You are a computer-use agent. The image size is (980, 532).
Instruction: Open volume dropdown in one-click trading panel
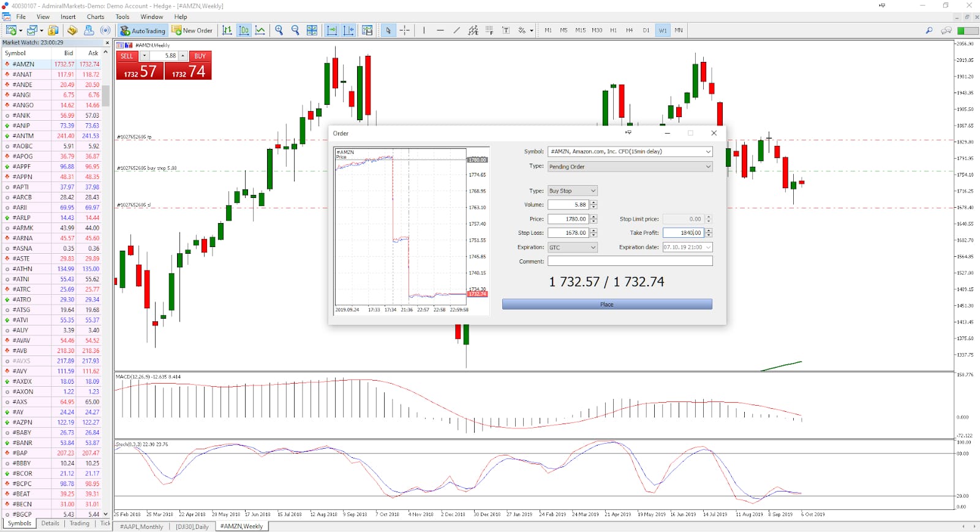145,56
